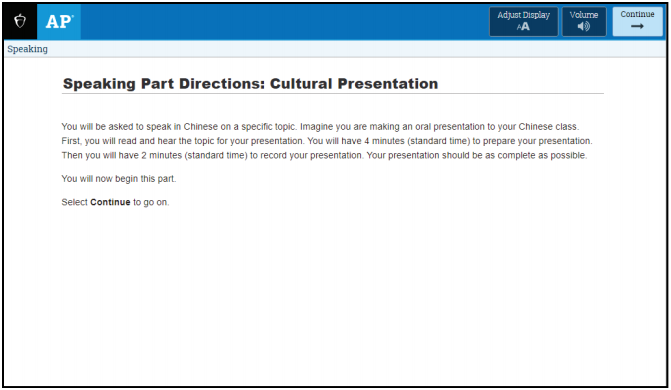Open the Adjust Display options

click(523, 21)
